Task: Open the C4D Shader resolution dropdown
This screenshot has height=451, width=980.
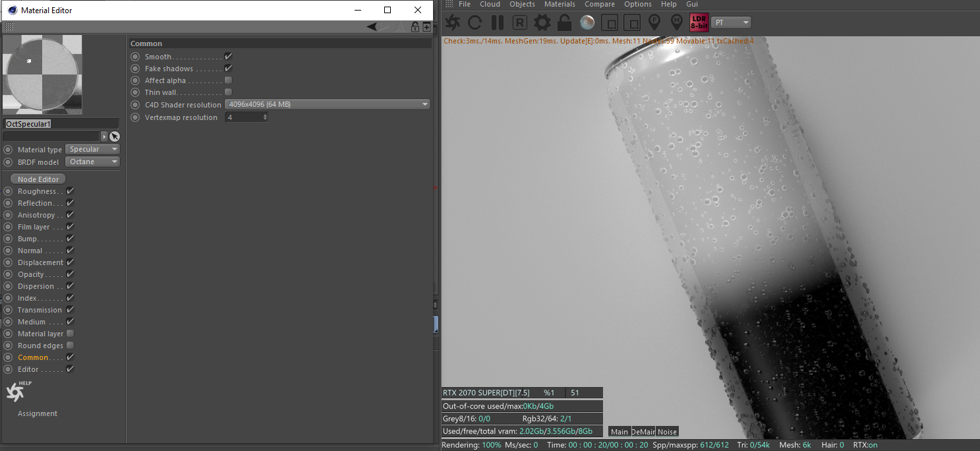Action: 328,104
